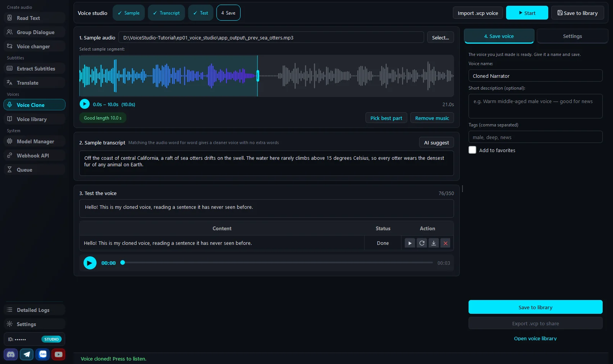Switch to the Test step
This screenshot has width=613, height=364.
201,13
